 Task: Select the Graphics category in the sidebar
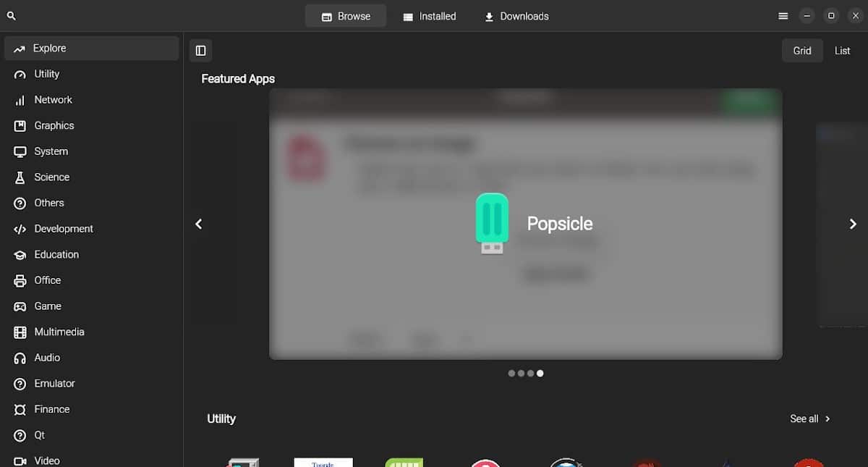54,125
